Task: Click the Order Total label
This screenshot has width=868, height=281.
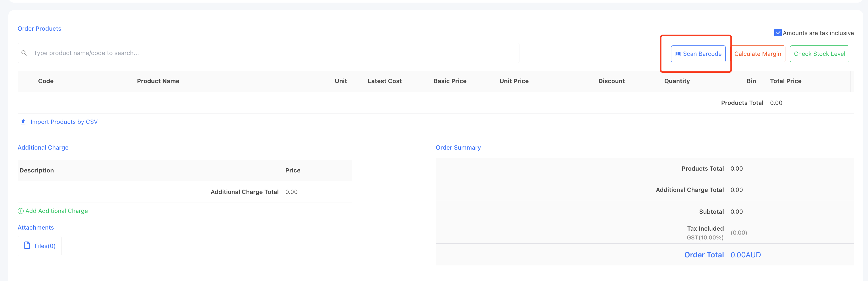Action: (704, 255)
